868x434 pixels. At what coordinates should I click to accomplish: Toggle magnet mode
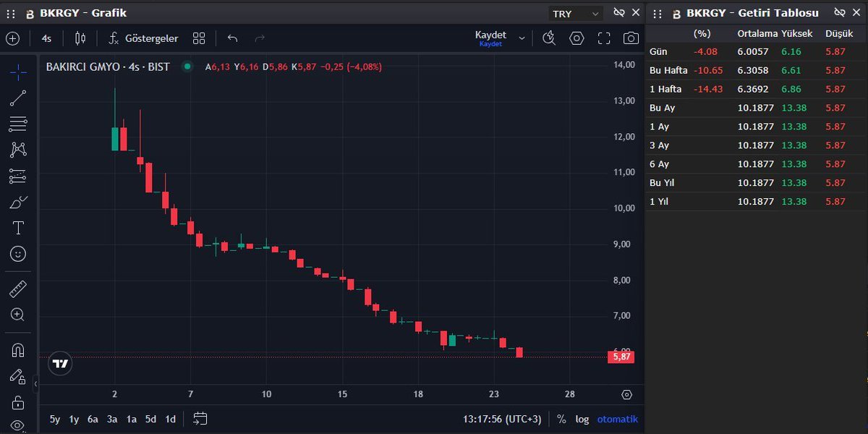(x=18, y=351)
